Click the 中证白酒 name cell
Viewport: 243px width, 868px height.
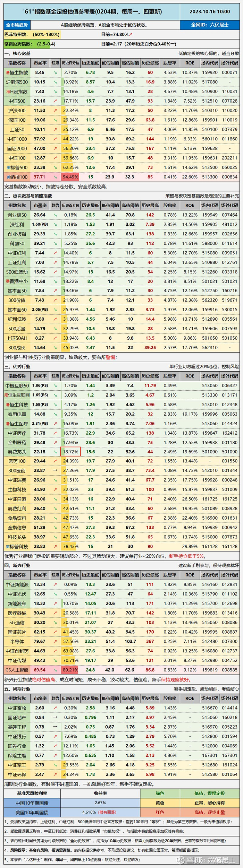(17, 499)
